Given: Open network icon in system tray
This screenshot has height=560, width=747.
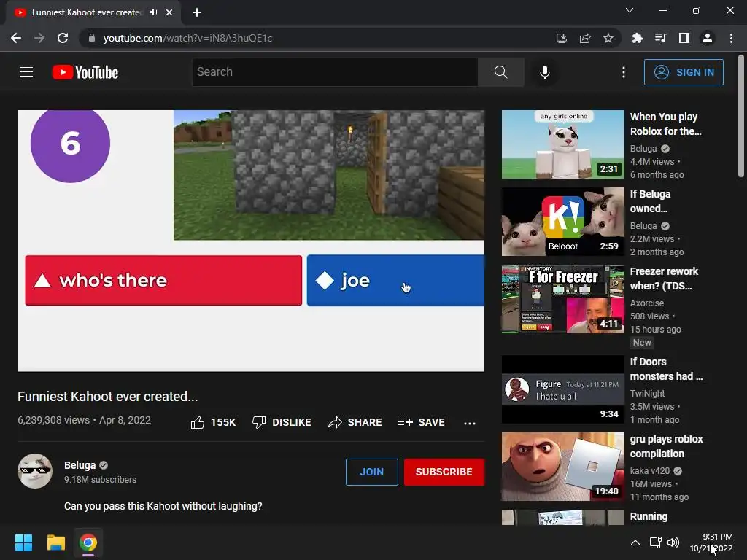Looking at the screenshot, I should pos(656,542).
